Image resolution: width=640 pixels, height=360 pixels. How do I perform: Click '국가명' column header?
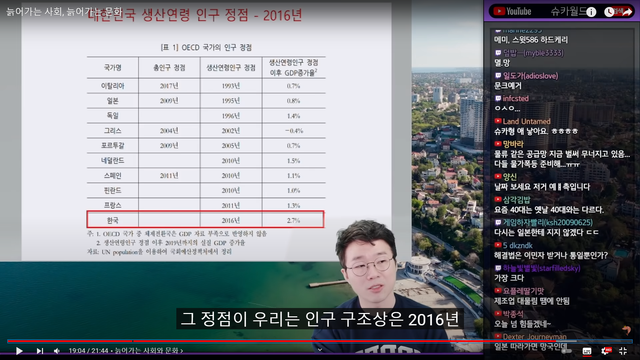113,67
